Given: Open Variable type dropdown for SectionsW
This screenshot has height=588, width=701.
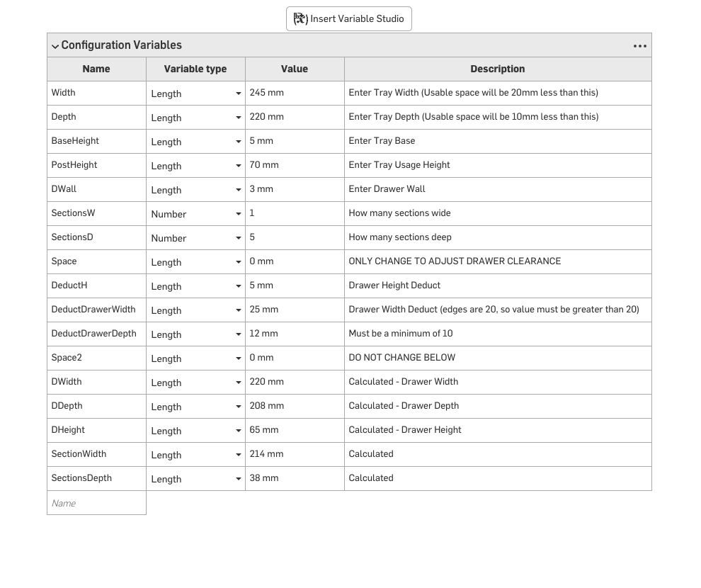Looking at the screenshot, I should 196,214.
